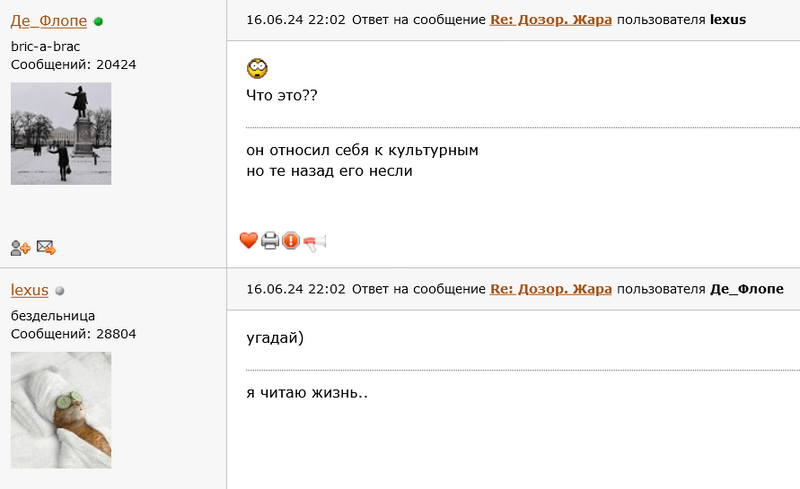
Task: Click the printer icon to print post
Action: click(270, 240)
